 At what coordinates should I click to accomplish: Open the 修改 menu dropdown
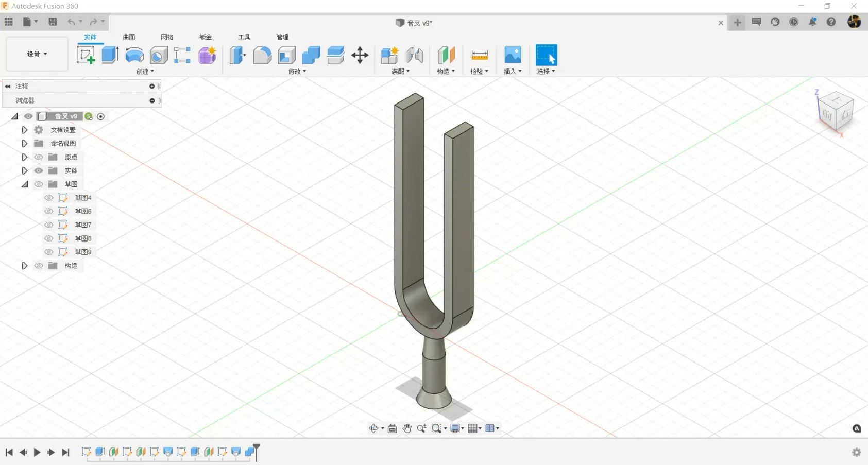[297, 72]
